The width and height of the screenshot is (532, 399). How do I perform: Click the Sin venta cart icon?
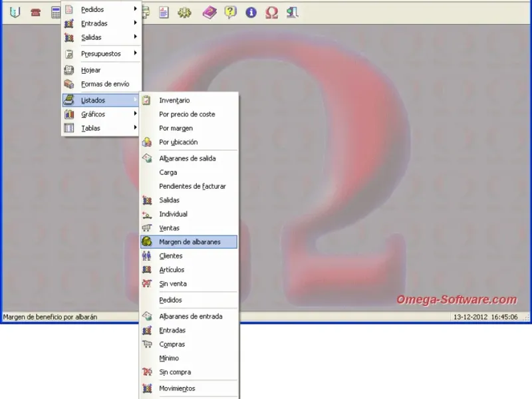click(147, 283)
